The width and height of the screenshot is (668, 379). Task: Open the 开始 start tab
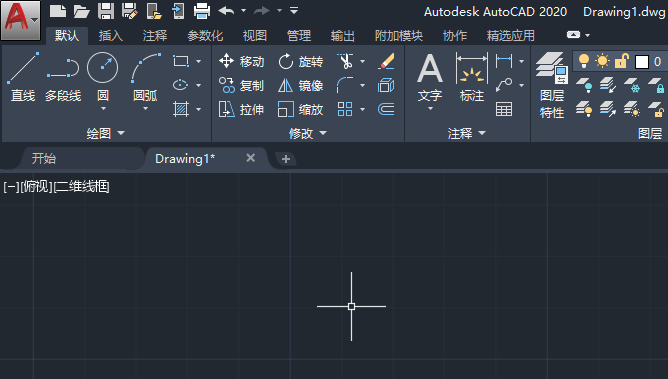(x=44, y=159)
